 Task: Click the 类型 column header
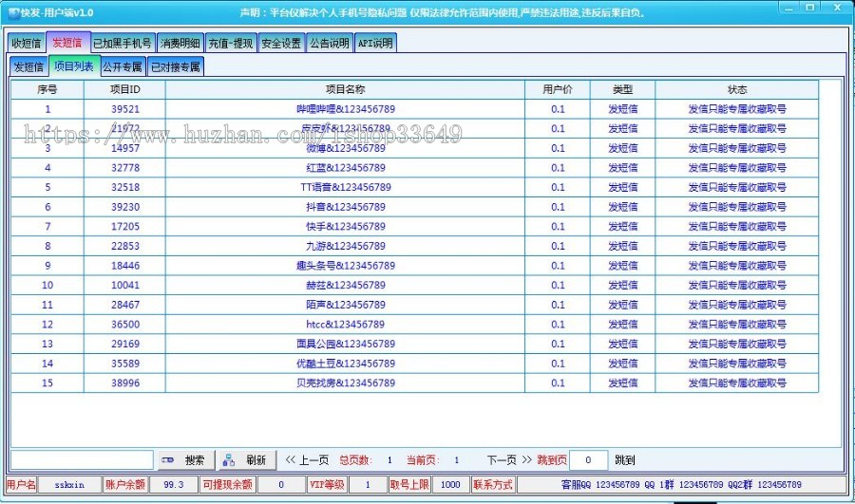(x=622, y=89)
